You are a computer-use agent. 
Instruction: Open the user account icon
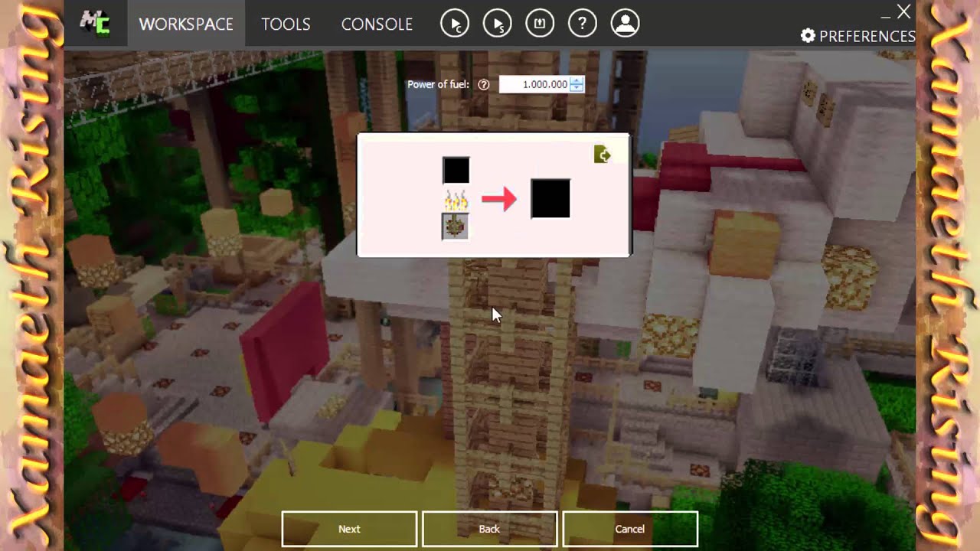click(626, 24)
